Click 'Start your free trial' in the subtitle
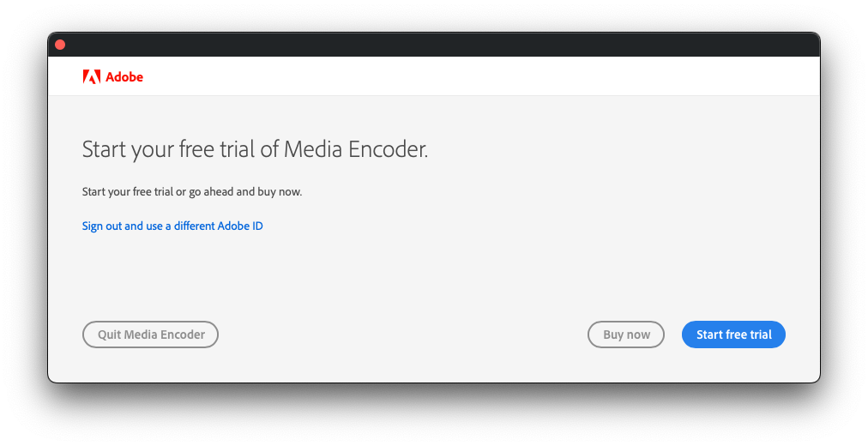 [x=128, y=192]
